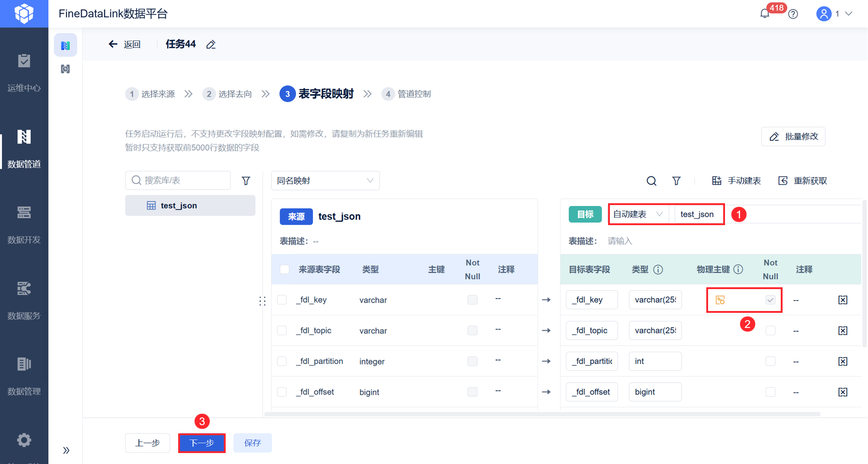Viewport: 868px width, 464px height.
Task: Click the 批量修改 button
Action: coord(793,137)
